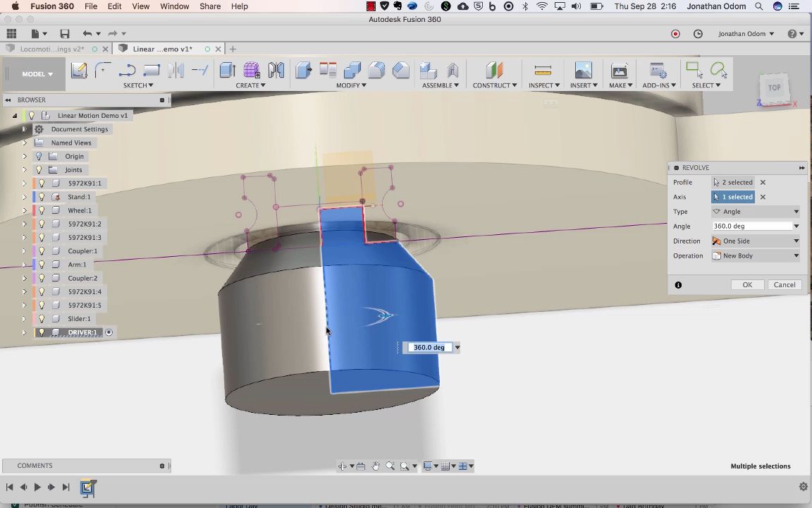Toggle visibility of Origin folder
Viewport: 812px width, 508px height.
point(39,157)
